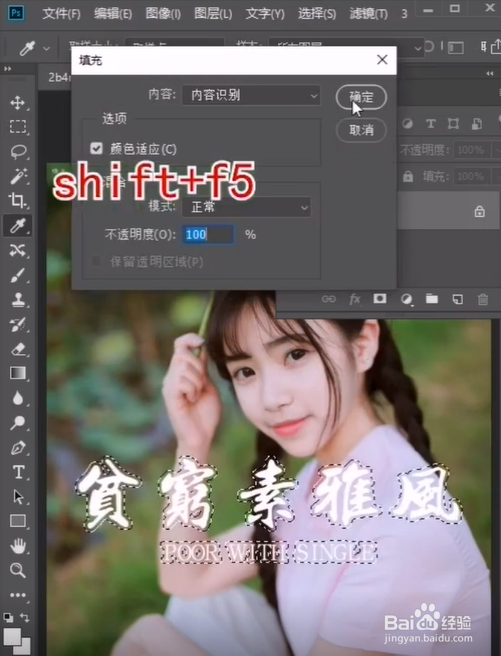Select the Zoom tool
Screen dimensions: 501x656
18,570
